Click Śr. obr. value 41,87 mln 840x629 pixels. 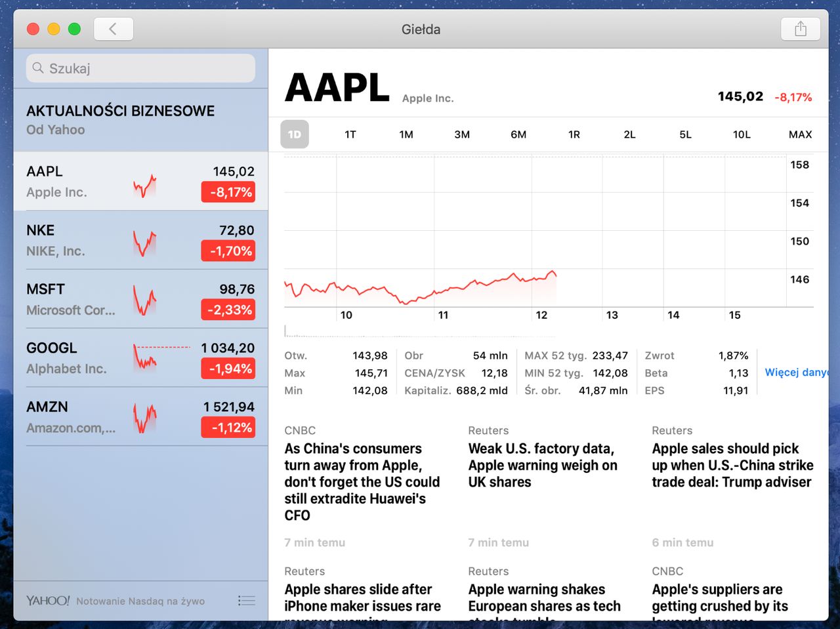pyautogui.click(x=603, y=390)
